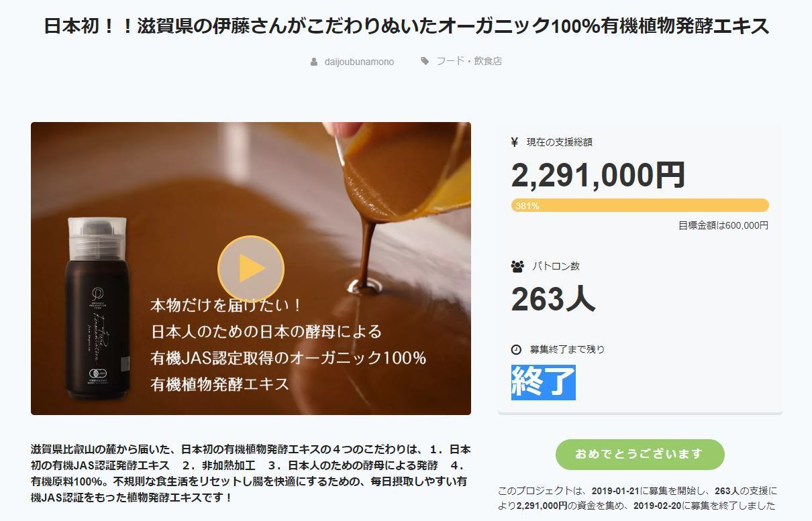Click the 目標金額は600,000円 goal text
The height and width of the screenshot is (521, 812).
click(x=723, y=225)
